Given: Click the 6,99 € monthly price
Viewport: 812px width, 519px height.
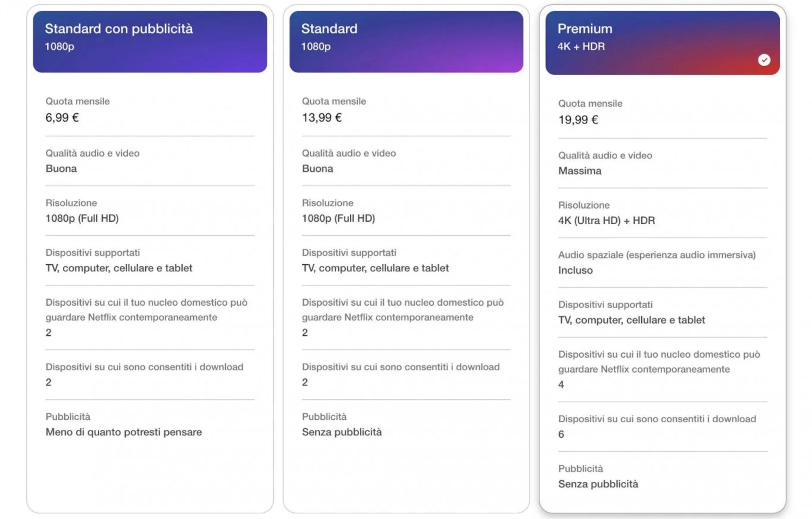Looking at the screenshot, I should (x=62, y=118).
